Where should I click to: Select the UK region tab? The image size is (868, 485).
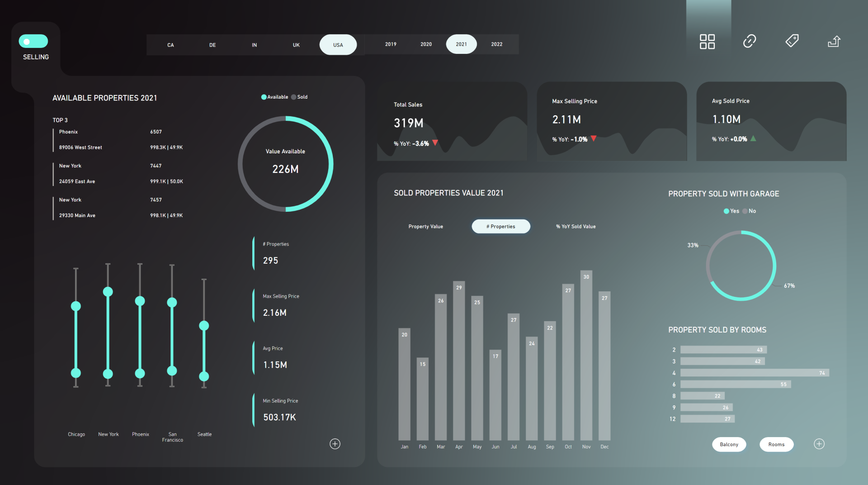pyautogui.click(x=296, y=45)
